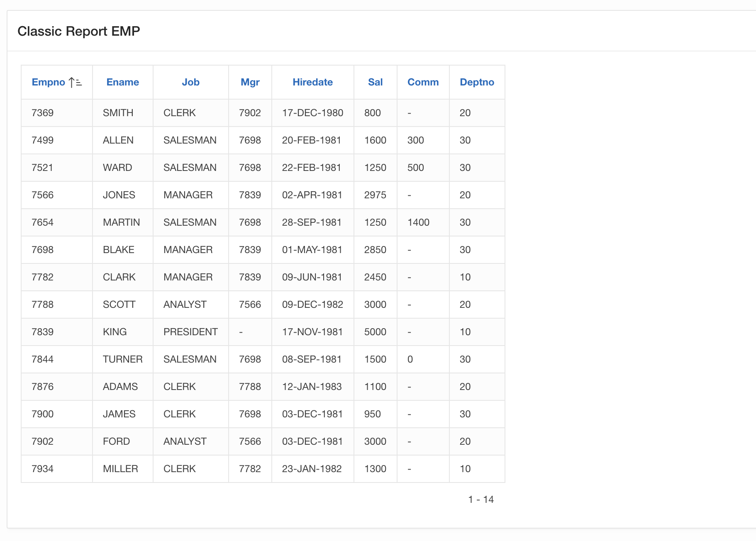
Task: Sort the table by Sal column
Action: (375, 82)
